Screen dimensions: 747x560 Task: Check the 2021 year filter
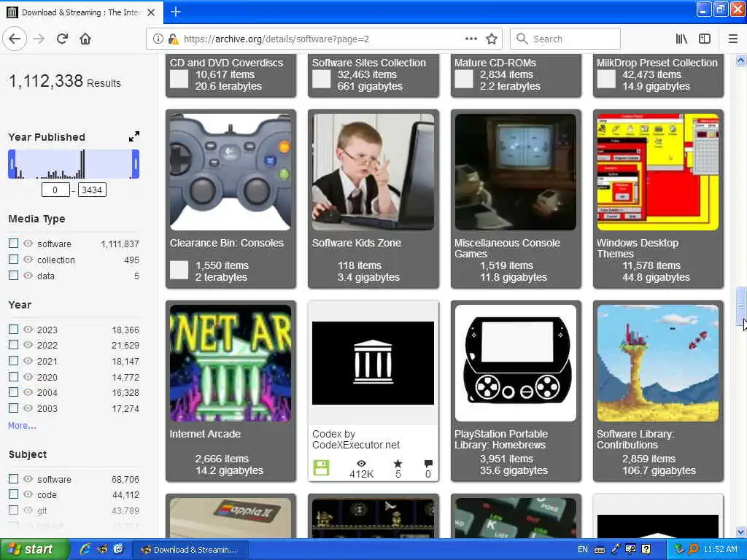[13, 360]
